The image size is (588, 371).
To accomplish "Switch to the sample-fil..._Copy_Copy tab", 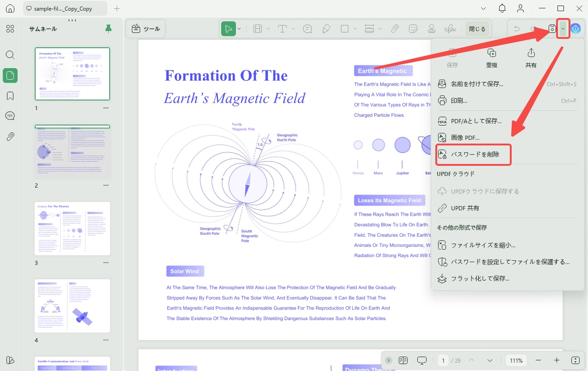I will (x=65, y=8).
